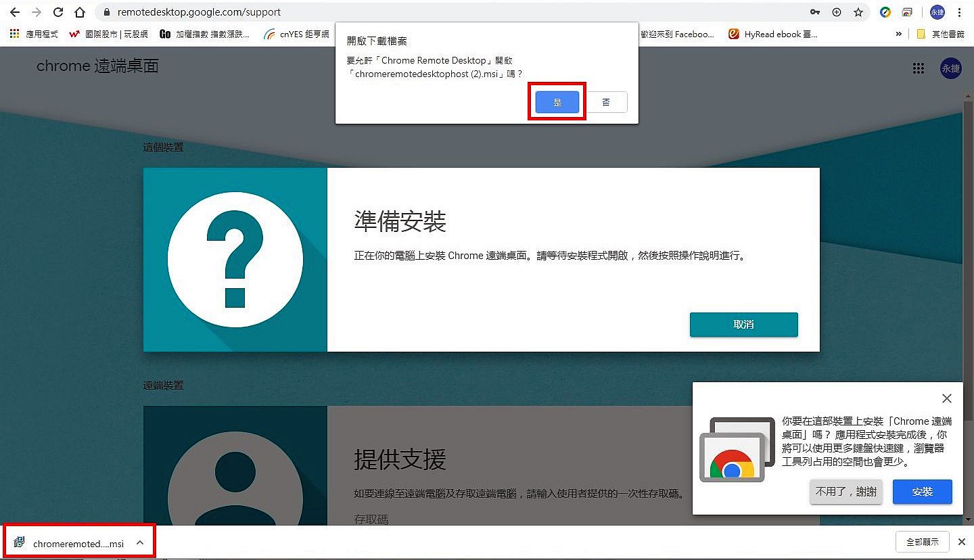Go back using the browser back arrow
Viewport: 974px width, 560px height.
(x=15, y=12)
